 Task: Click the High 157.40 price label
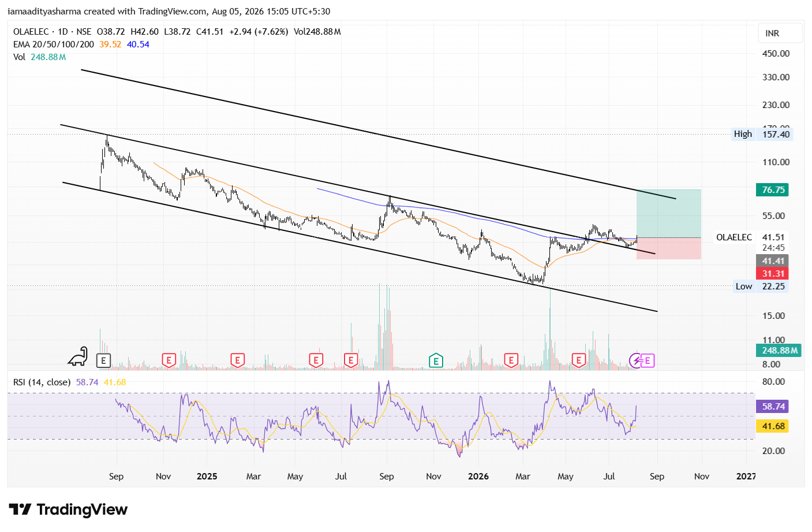click(x=762, y=135)
